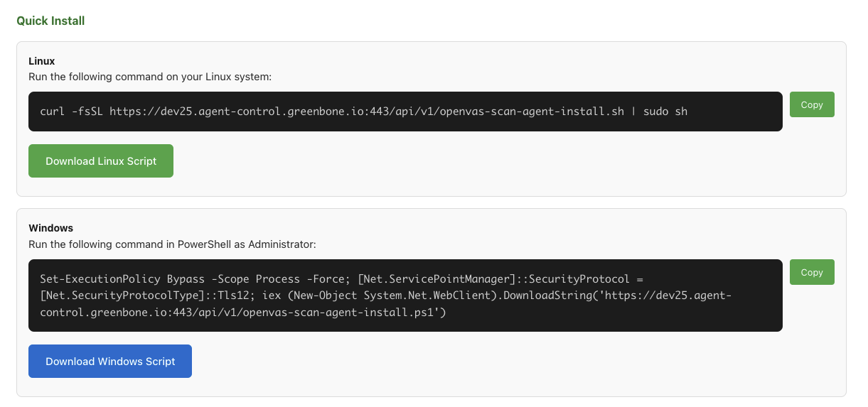Image resolution: width=868 pixels, height=407 pixels.
Task: Click the word 'curl' in the Linux command
Action: click(x=53, y=112)
